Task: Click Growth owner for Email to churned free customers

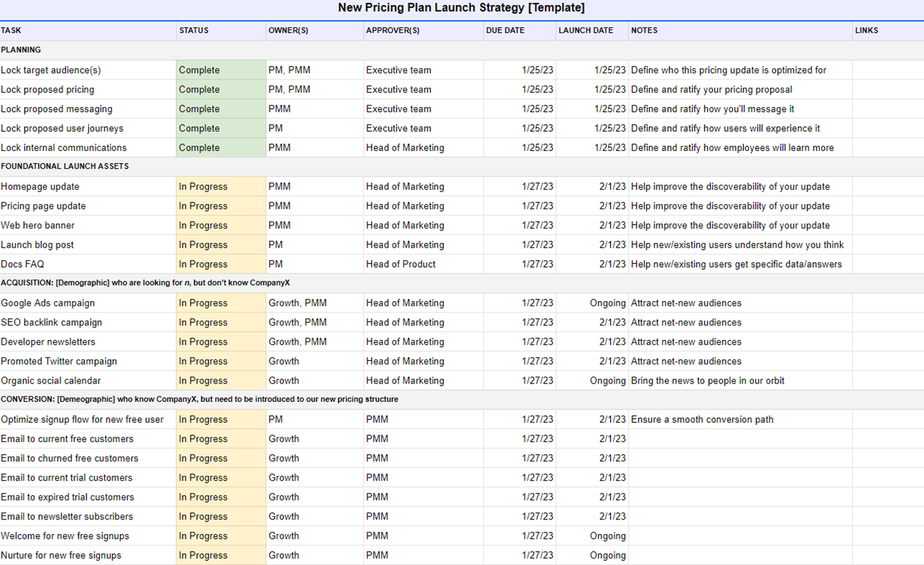Action: [x=315, y=458]
